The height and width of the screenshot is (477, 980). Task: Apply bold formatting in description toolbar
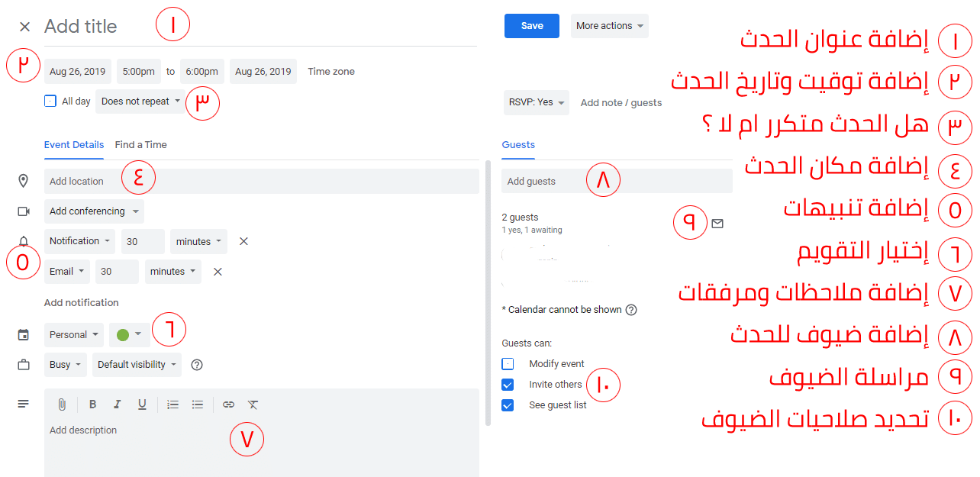[x=92, y=404]
